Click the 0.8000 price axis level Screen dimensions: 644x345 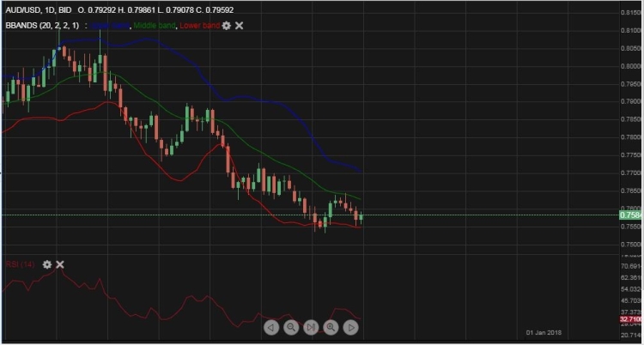pos(630,66)
